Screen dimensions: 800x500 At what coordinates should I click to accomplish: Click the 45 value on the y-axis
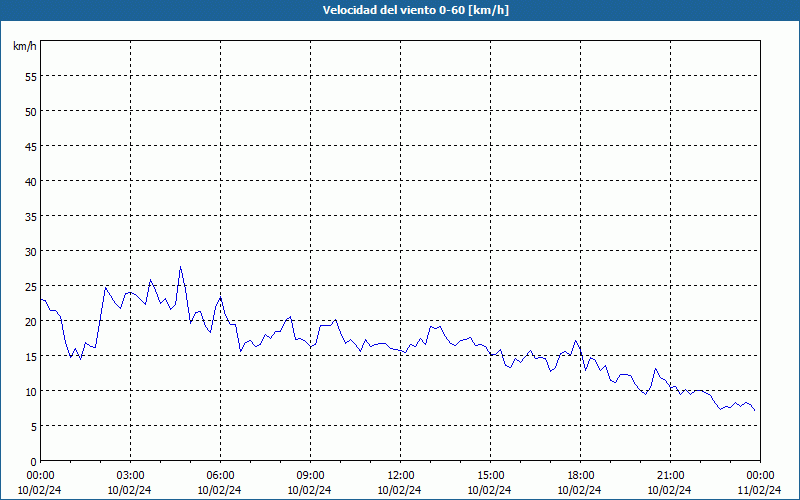(x=31, y=146)
